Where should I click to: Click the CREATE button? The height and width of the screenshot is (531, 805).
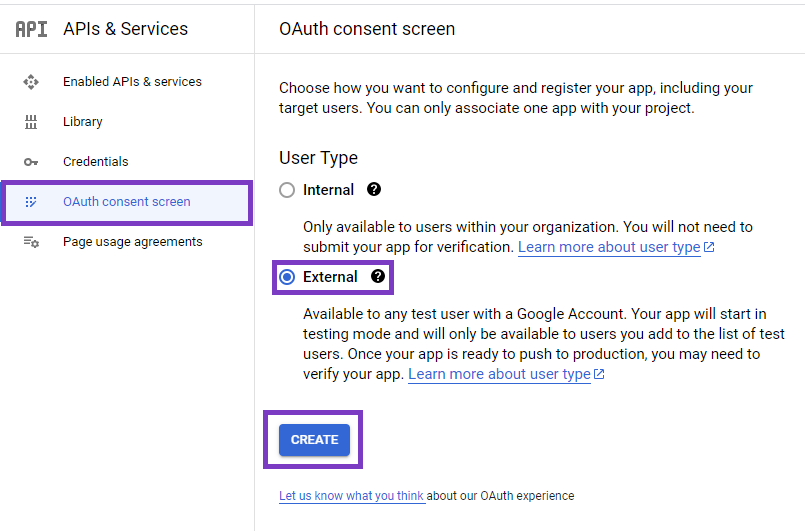[x=314, y=440]
